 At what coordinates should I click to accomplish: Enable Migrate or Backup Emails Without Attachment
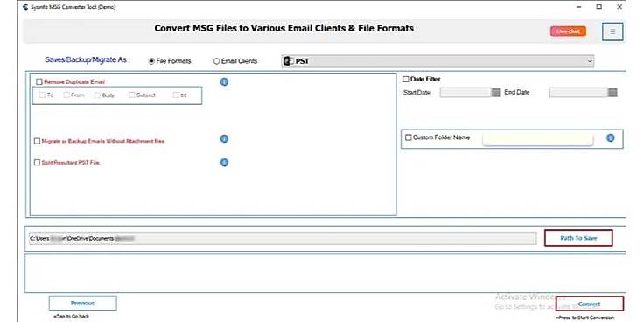(x=38, y=141)
